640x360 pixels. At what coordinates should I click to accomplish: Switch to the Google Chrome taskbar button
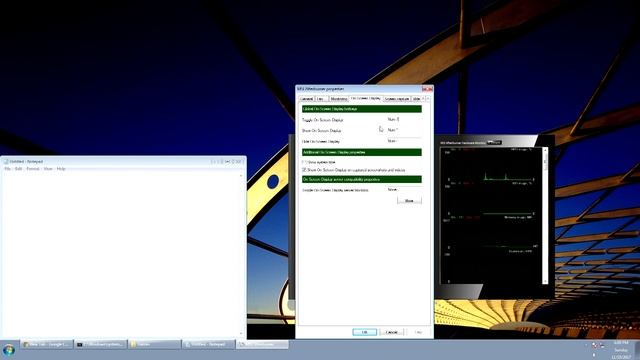(x=47, y=344)
